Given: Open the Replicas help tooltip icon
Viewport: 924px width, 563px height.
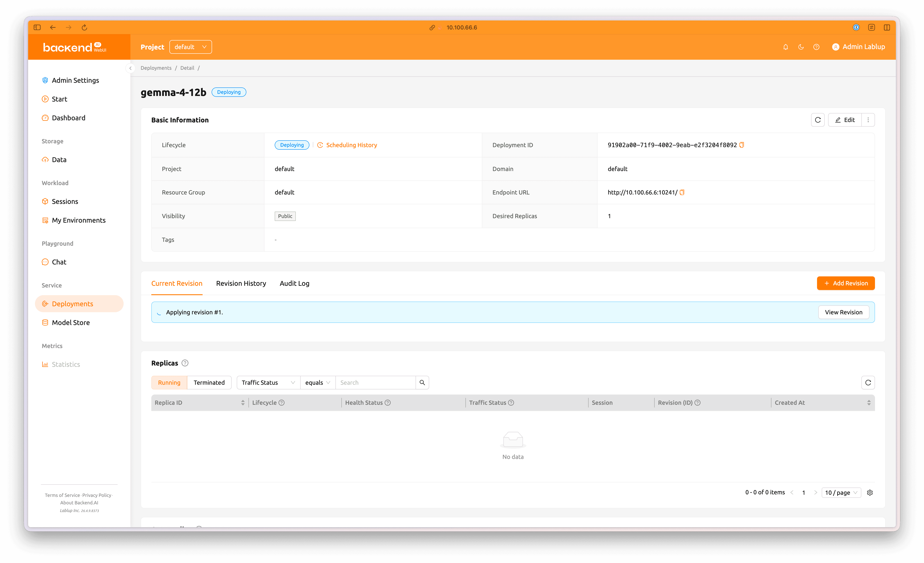Looking at the screenshot, I should pos(185,363).
